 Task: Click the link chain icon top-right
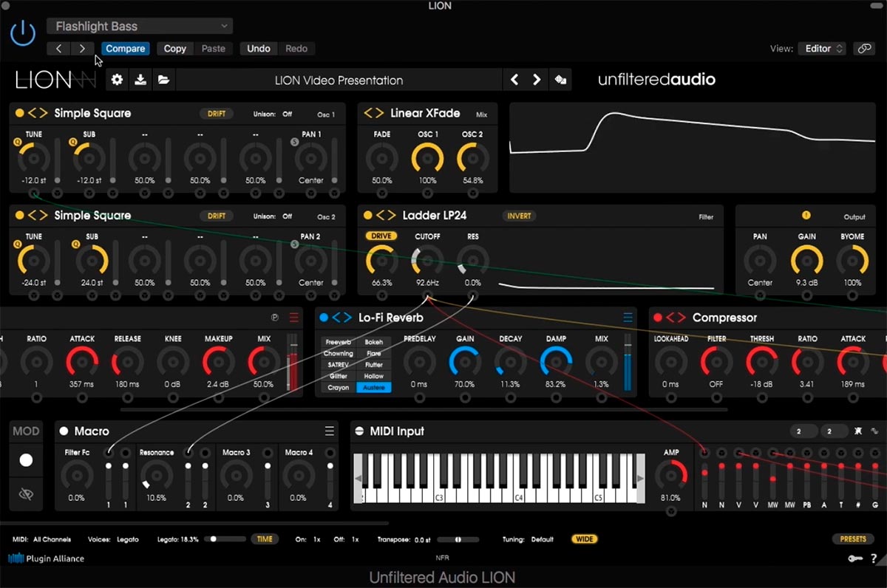[x=863, y=49]
